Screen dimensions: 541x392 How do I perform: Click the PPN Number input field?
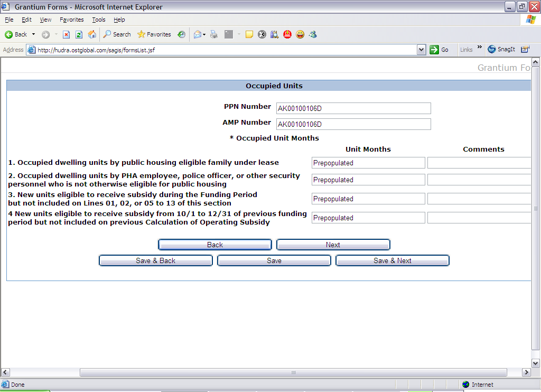(x=353, y=108)
